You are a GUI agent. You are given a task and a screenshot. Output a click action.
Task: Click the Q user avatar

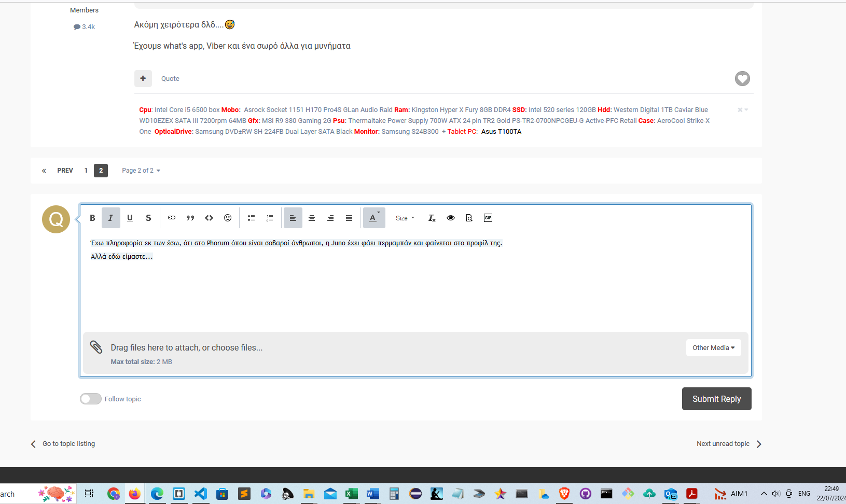click(x=56, y=219)
